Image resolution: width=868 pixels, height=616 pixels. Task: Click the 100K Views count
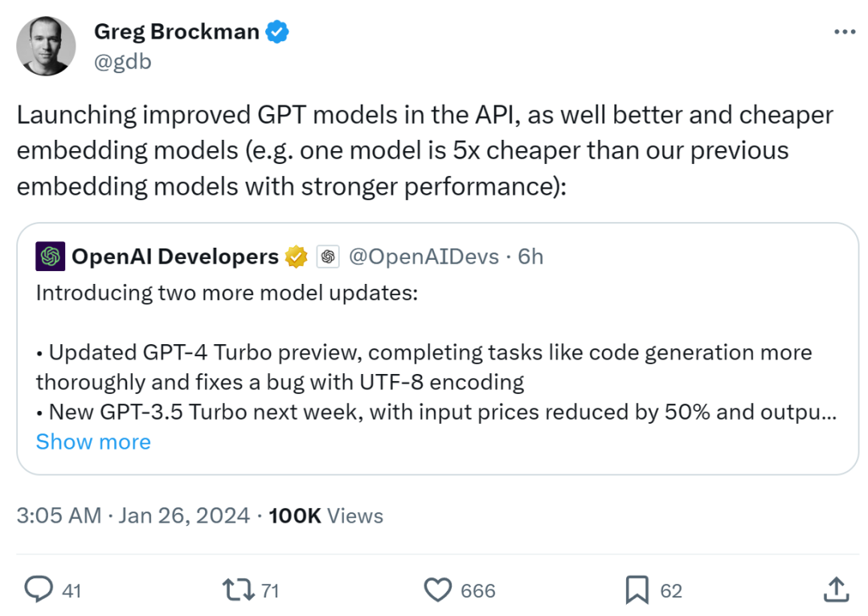(325, 515)
